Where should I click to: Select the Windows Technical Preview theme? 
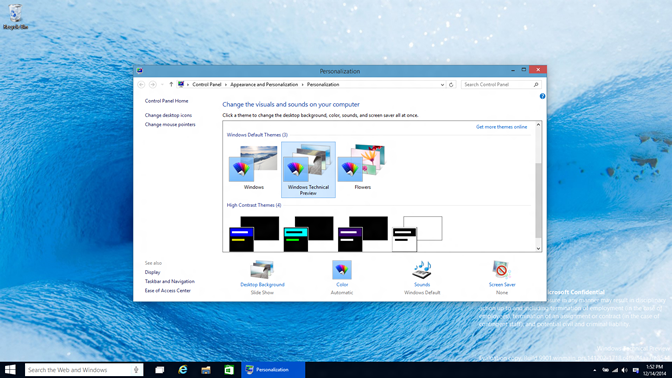click(308, 170)
